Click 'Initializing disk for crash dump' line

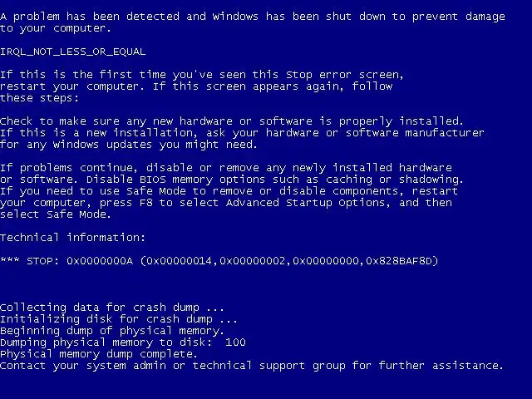point(118,319)
